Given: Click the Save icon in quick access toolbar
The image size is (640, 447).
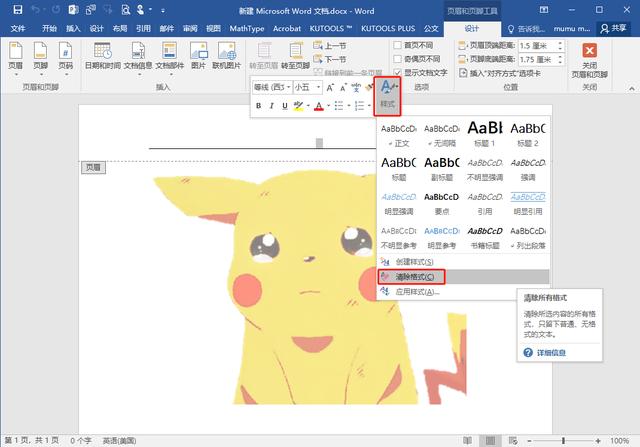Looking at the screenshot, I should pyautogui.click(x=18, y=9).
